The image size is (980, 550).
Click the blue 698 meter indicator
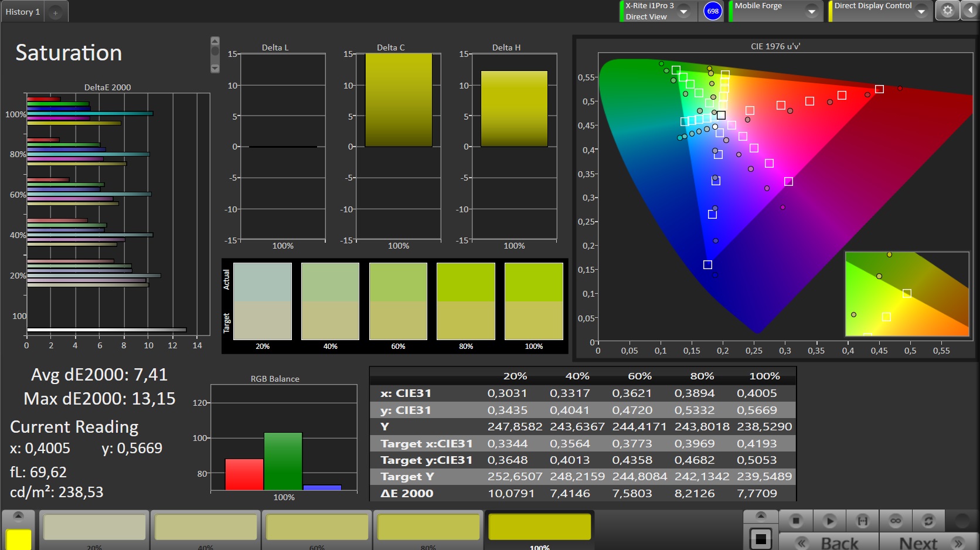coord(713,11)
